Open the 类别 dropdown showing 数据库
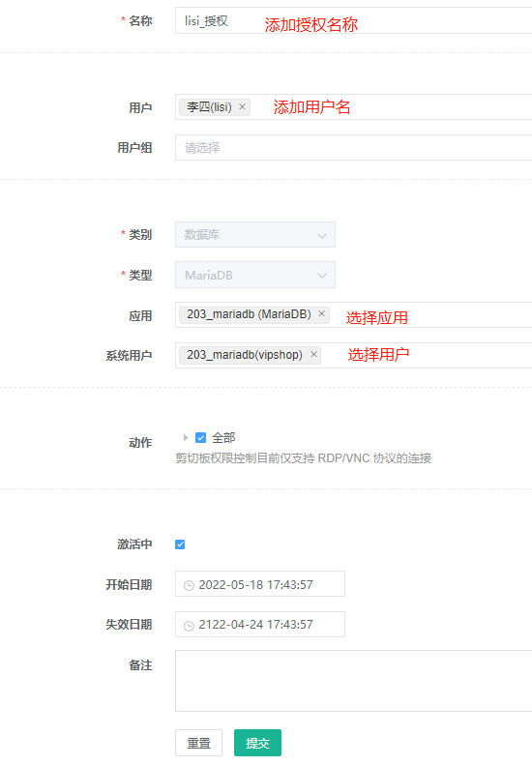The height and width of the screenshot is (765, 532). 255,235
